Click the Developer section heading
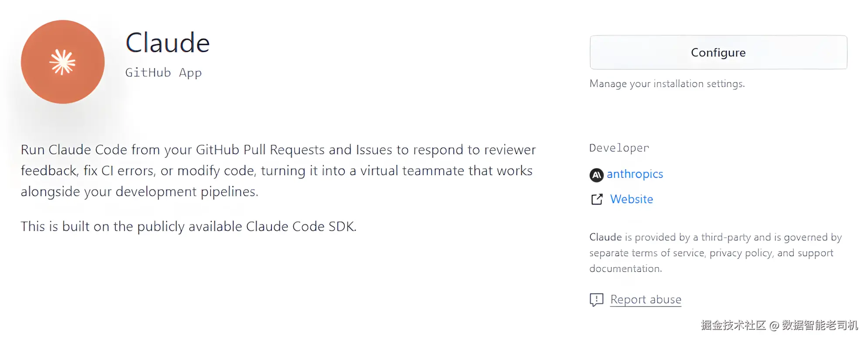Image resolution: width=868 pixels, height=341 pixels. coord(619,148)
